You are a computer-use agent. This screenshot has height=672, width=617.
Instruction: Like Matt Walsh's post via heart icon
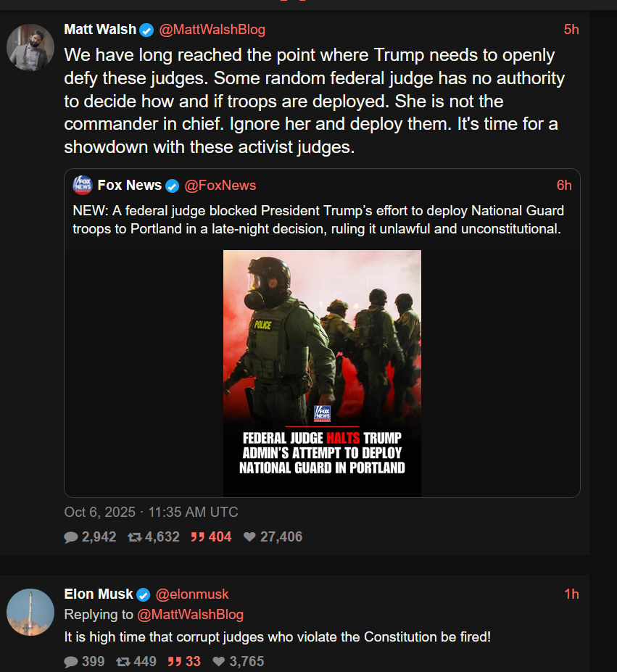[x=249, y=537]
